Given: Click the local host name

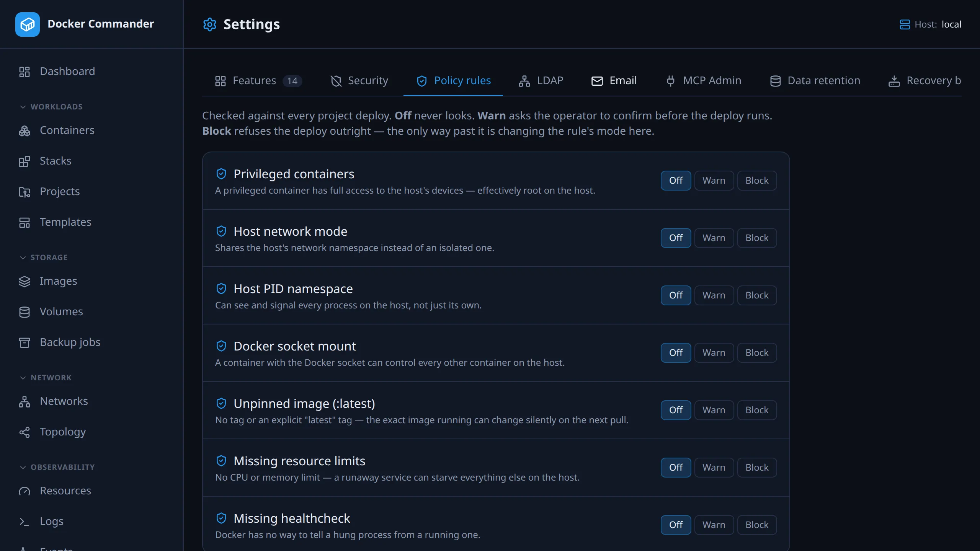Looking at the screenshot, I should [951, 24].
